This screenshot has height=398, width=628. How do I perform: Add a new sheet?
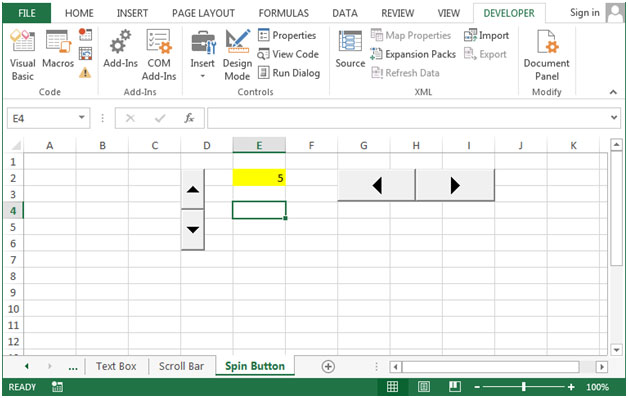click(328, 366)
